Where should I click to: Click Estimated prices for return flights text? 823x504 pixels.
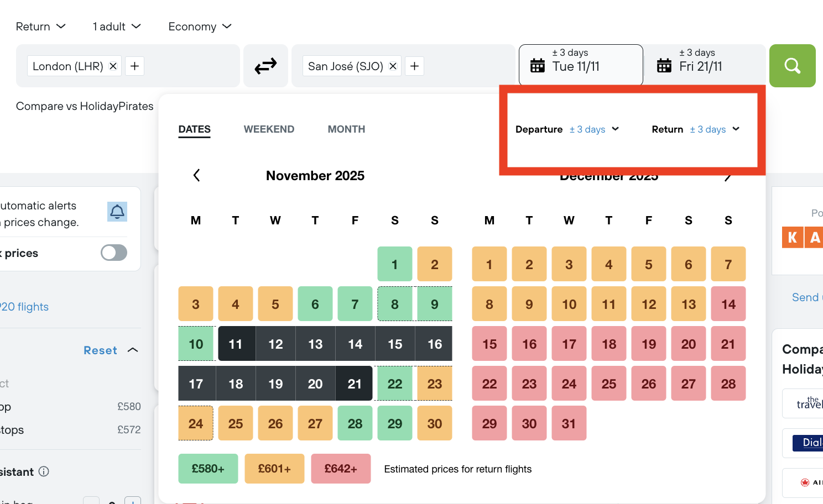click(x=458, y=469)
